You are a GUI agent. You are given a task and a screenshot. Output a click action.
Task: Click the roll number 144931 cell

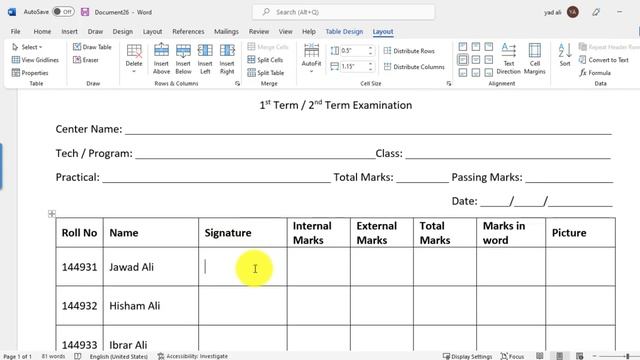pyautogui.click(x=80, y=267)
